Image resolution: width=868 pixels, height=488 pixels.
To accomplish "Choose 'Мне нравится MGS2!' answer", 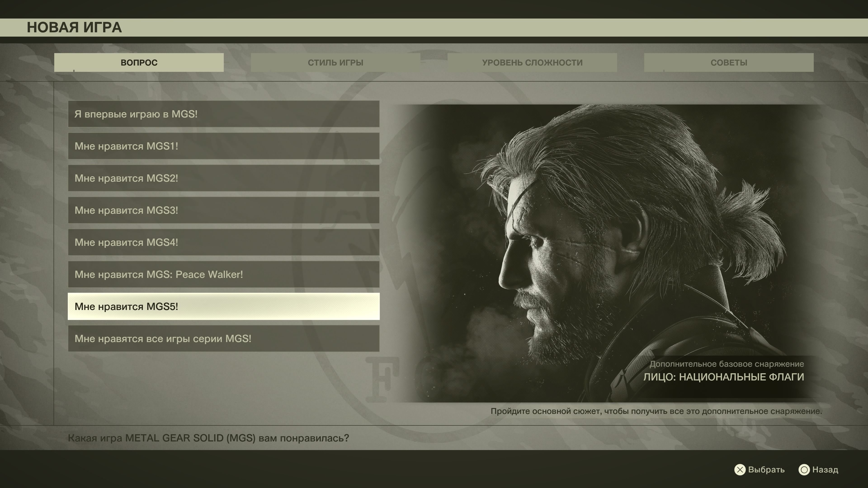I will pos(224,178).
